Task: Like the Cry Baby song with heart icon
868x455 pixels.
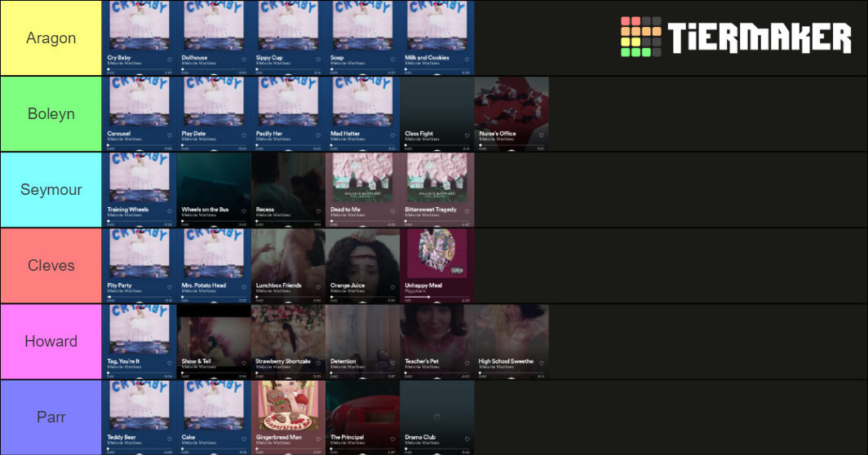Action: [x=170, y=60]
